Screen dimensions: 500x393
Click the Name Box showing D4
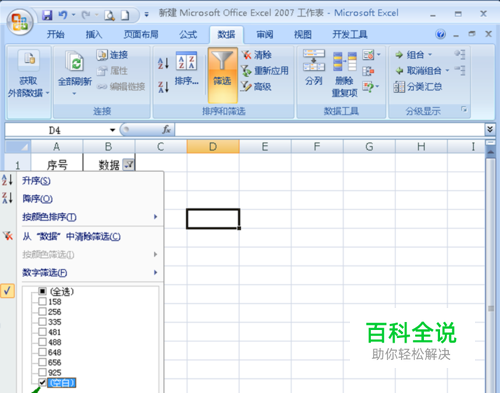[55, 130]
